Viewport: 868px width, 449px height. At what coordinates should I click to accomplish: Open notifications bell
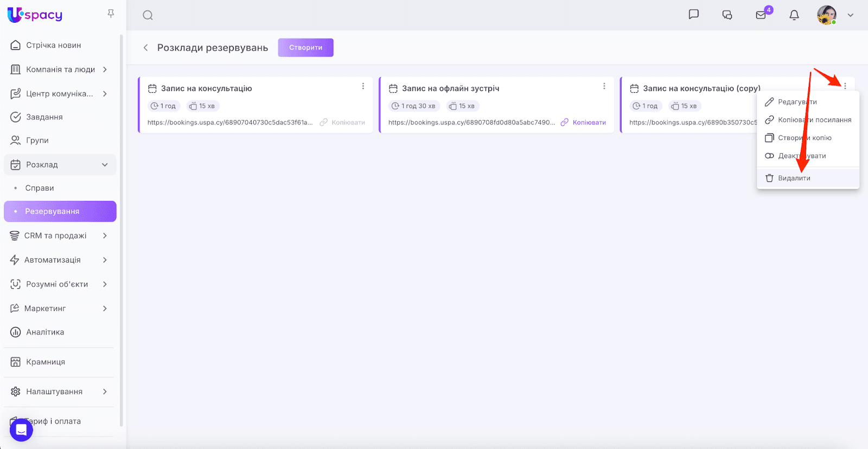[794, 15]
